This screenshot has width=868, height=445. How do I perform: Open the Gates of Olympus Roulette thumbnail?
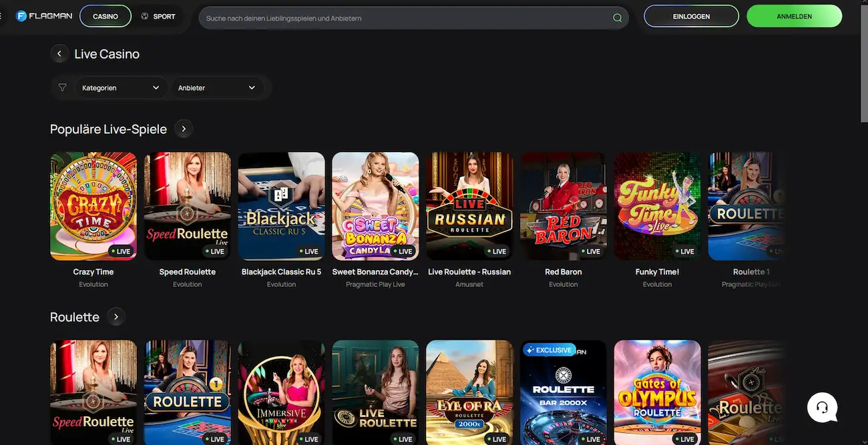click(x=658, y=392)
